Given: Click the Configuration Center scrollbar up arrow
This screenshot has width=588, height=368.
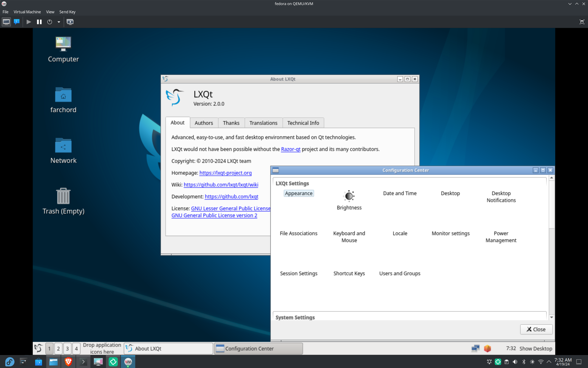Looking at the screenshot, I should pos(551,178).
